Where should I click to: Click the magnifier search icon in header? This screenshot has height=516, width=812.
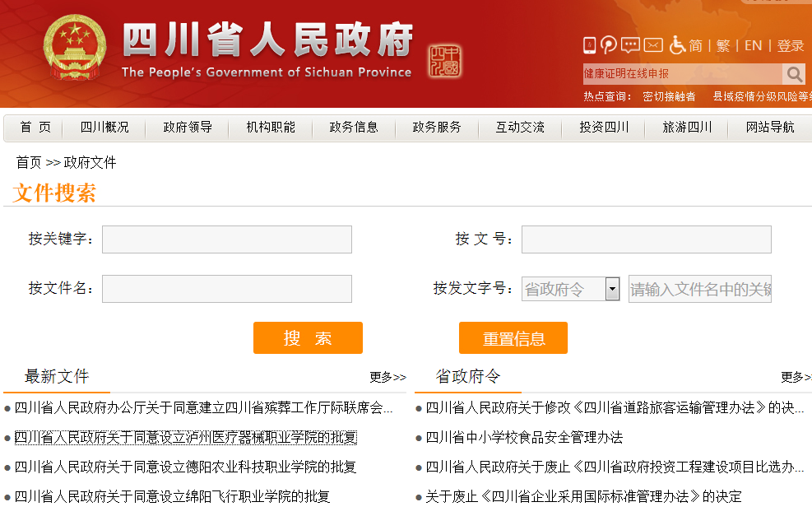tap(794, 74)
